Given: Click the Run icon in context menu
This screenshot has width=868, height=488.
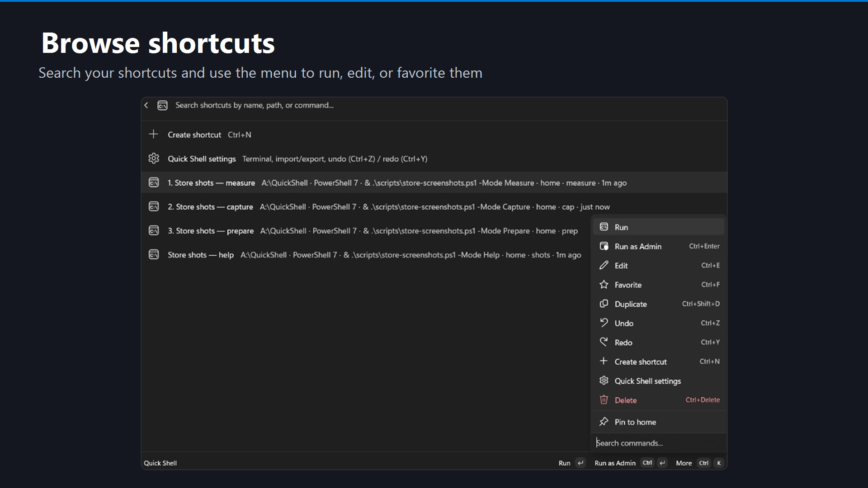Looking at the screenshot, I should (x=604, y=227).
